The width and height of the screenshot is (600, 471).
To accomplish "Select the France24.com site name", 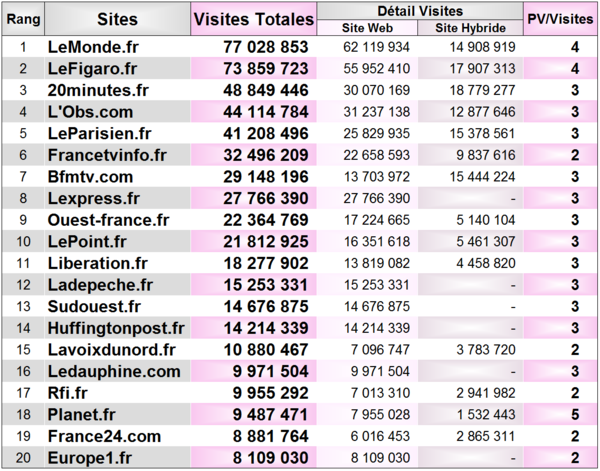I will coord(104,436).
